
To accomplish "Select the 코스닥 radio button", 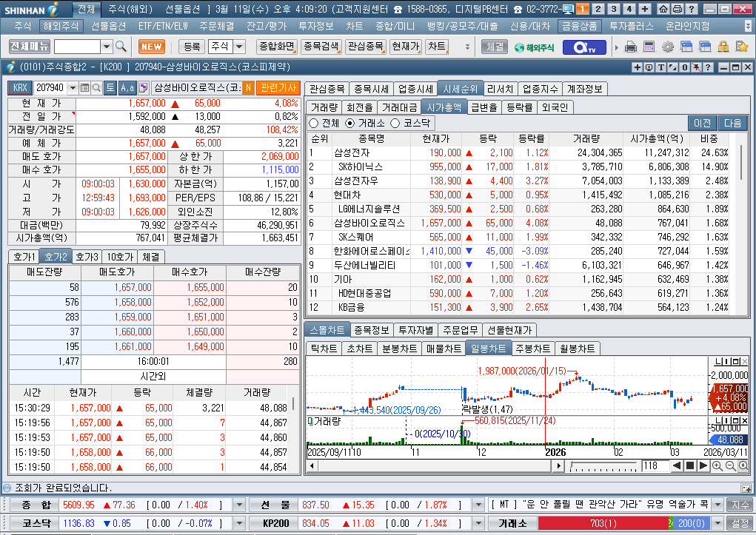I will [395, 124].
